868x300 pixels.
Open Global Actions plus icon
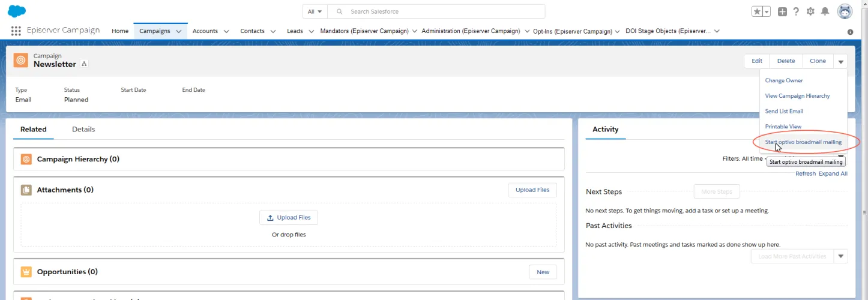[x=782, y=11]
